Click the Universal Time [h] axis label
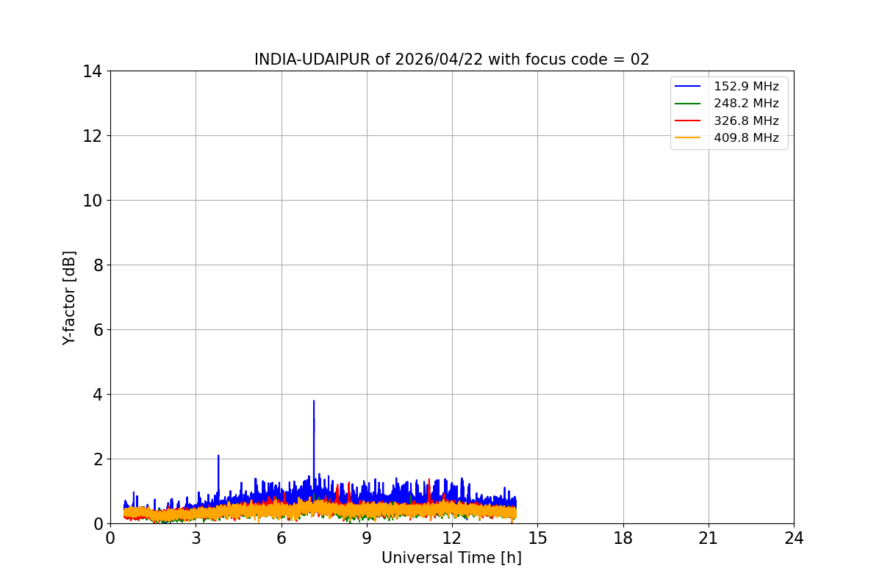 451,558
